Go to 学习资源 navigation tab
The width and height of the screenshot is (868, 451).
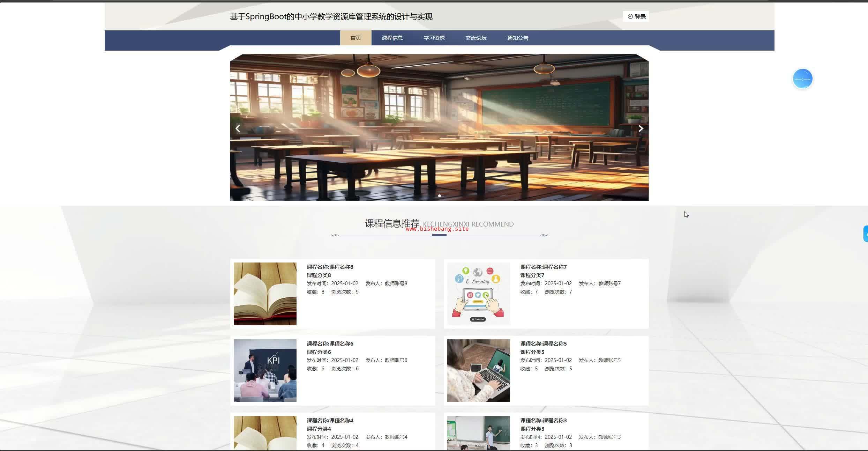pos(434,38)
